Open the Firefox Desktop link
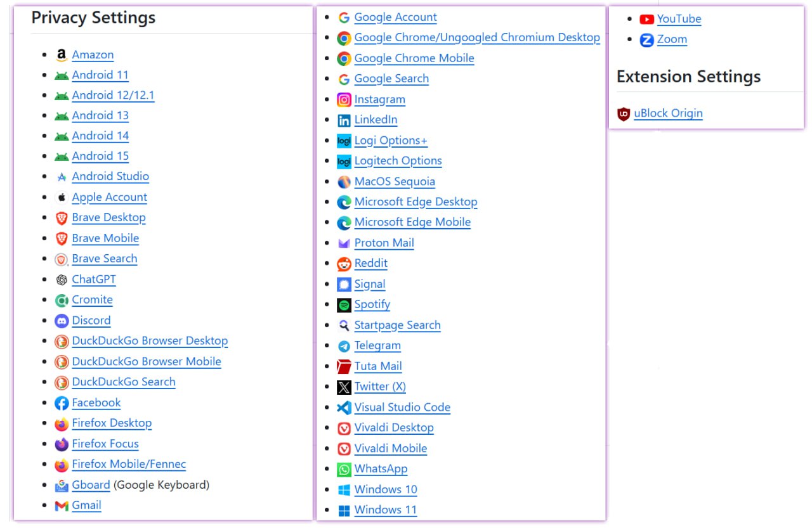 coord(112,423)
